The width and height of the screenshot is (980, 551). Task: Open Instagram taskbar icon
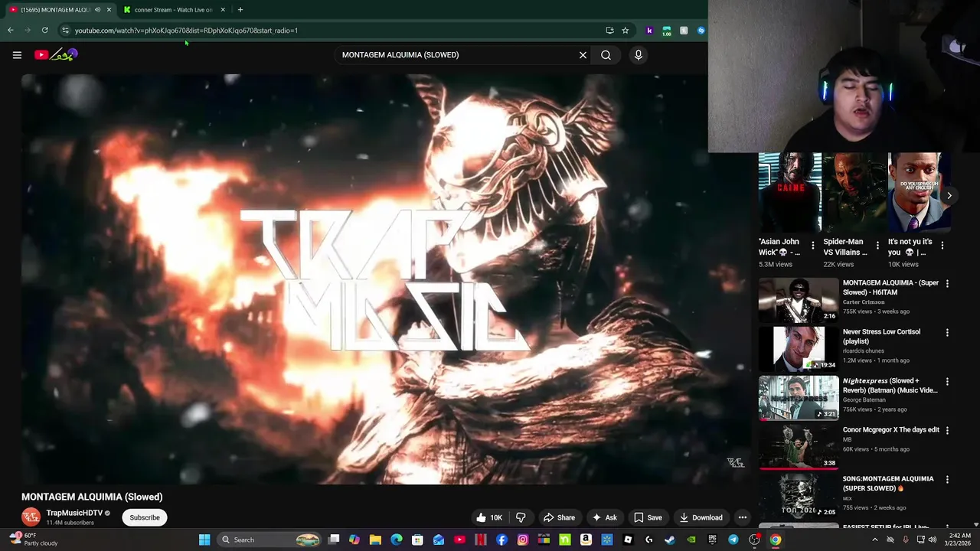[x=523, y=540]
